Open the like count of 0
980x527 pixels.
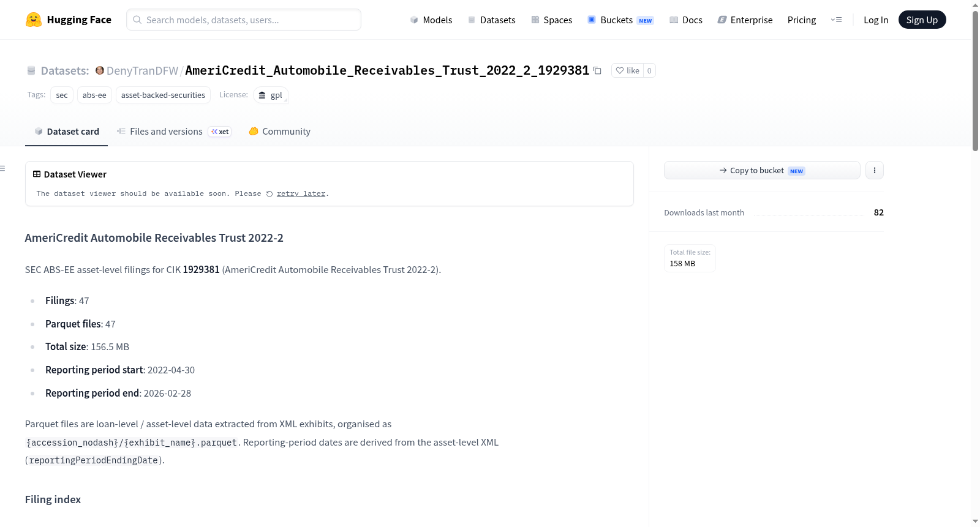pyautogui.click(x=649, y=70)
